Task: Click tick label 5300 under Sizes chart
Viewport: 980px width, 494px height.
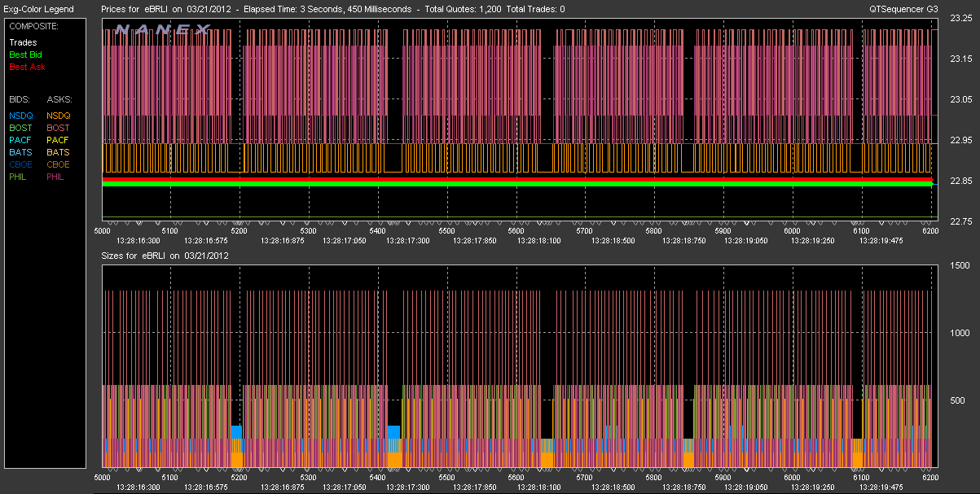Action: tap(310, 478)
